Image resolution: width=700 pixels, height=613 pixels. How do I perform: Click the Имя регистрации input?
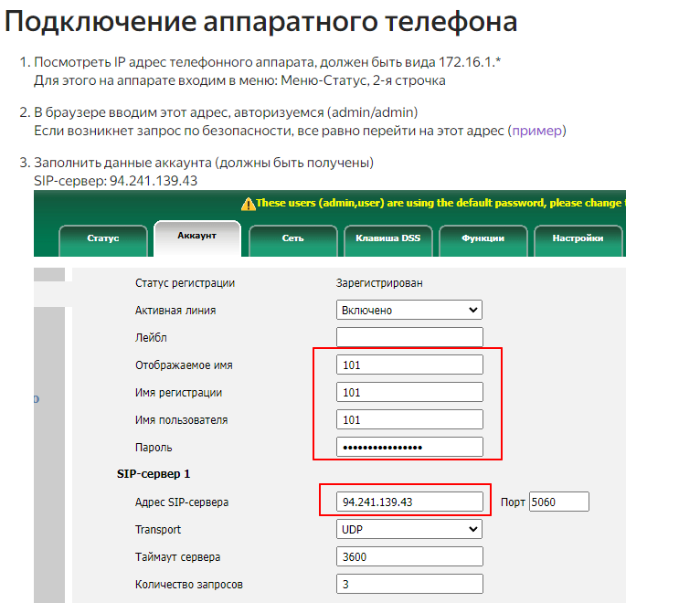pos(409,393)
